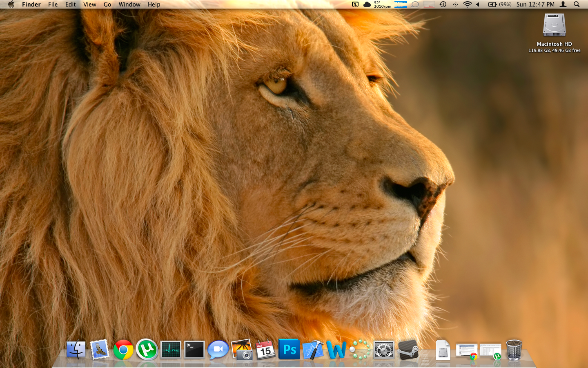Open the Window menu
Image resolution: width=588 pixels, height=368 pixels.
(x=129, y=4)
